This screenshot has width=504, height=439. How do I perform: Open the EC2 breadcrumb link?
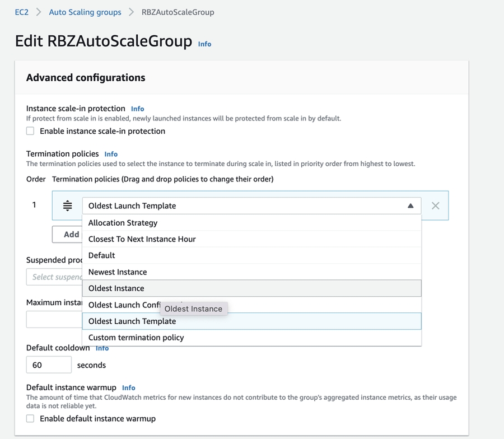[21, 12]
